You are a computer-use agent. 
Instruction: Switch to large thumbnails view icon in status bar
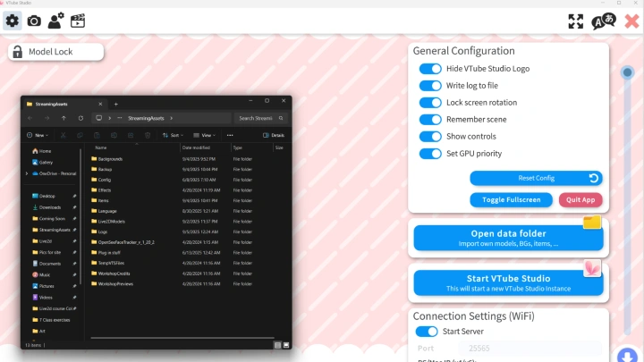(286, 345)
